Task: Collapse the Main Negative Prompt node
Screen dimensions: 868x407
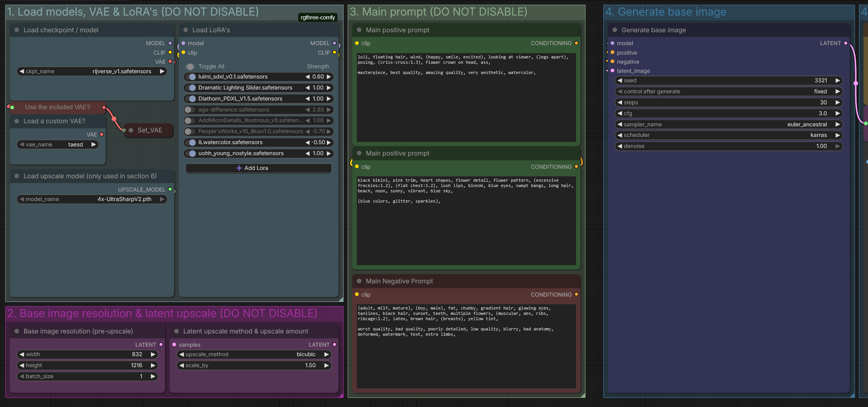Action: pos(359,281)
